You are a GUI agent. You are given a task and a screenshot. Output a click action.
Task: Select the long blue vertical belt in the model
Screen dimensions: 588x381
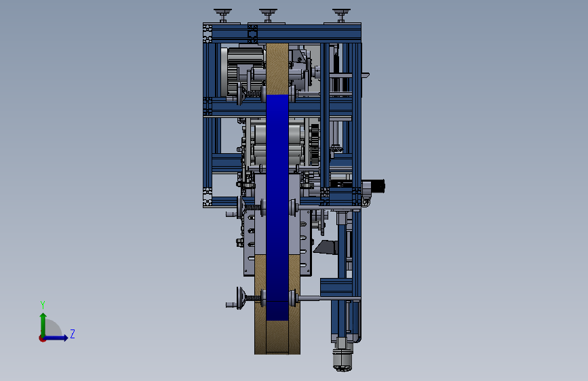pos(277,207)
